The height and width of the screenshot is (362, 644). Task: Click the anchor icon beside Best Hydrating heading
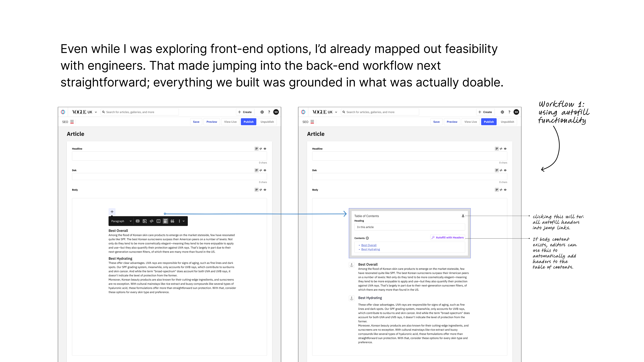click(x=352, y=298)
